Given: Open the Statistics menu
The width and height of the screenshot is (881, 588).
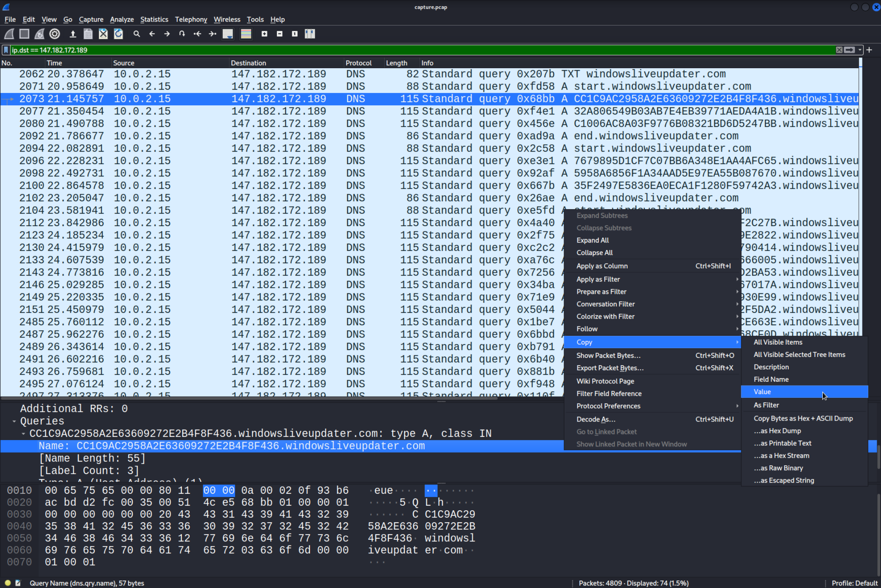Looking at the screenshot, I should click(154, 19).
